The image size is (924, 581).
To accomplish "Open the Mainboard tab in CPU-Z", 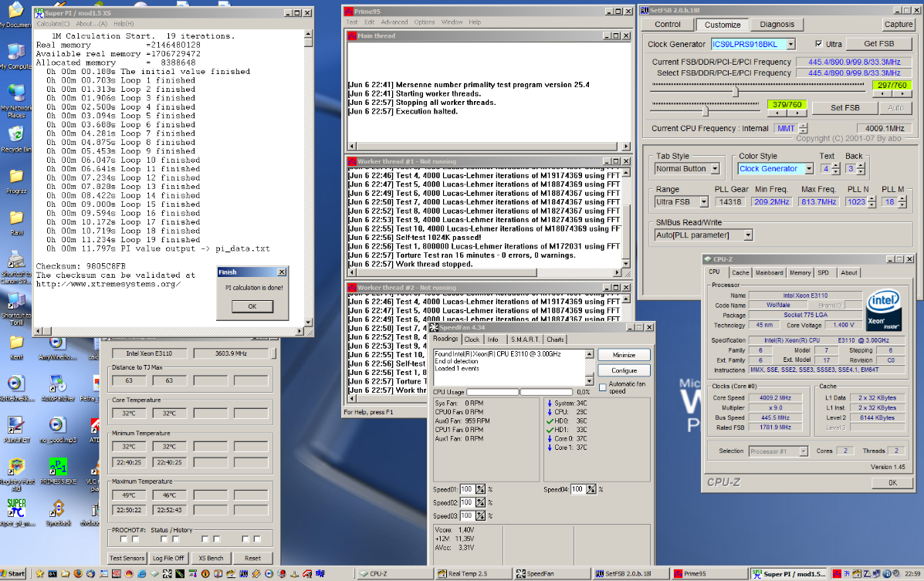I will coord(769,273).
